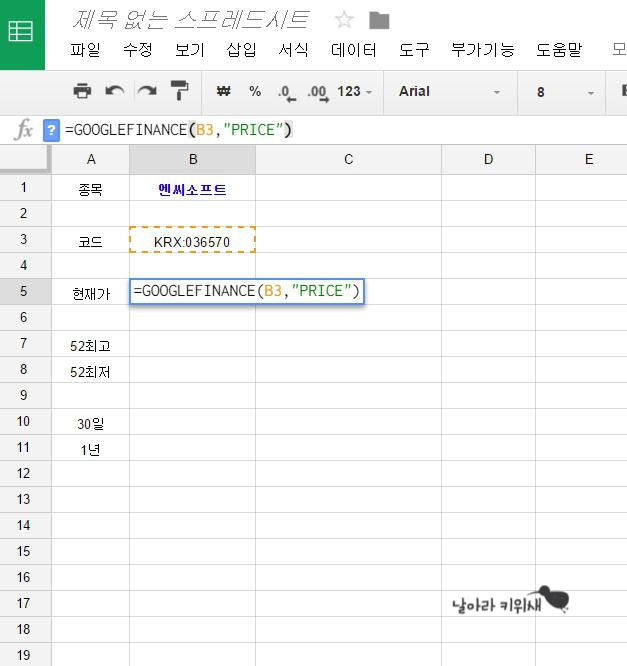Move spreadsheet with the folder icon
The image size is (627, 666).
379,20
